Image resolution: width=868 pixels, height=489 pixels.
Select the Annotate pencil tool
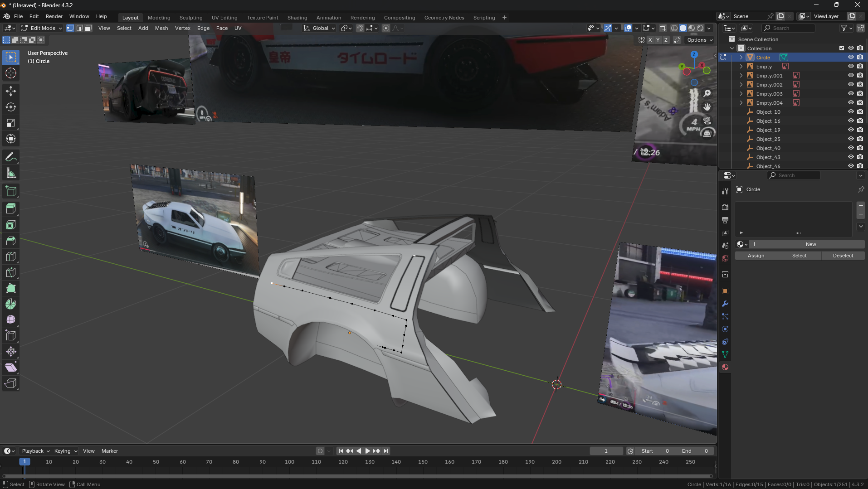click(x=11, y=157)
